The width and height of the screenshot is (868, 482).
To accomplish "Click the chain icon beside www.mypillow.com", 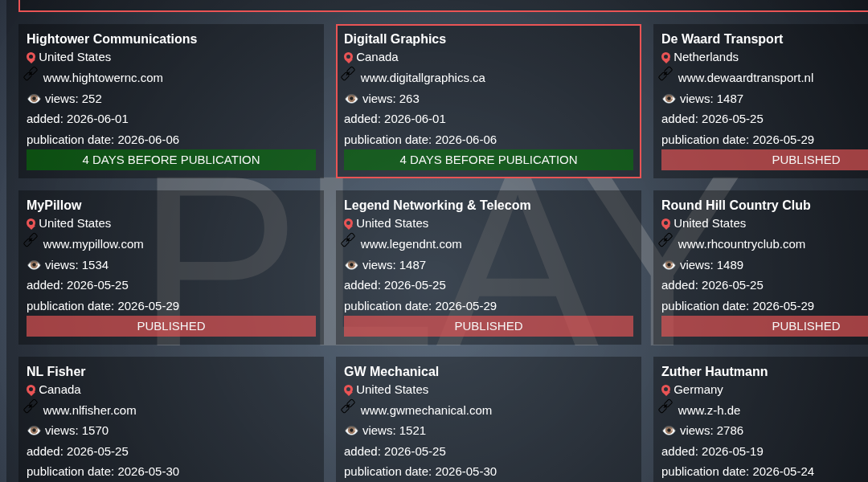I will point(31,241).
